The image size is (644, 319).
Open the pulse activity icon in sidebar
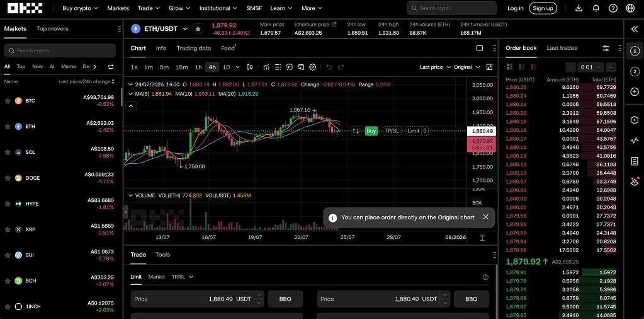pyautogui.click(x=635, y=141)
